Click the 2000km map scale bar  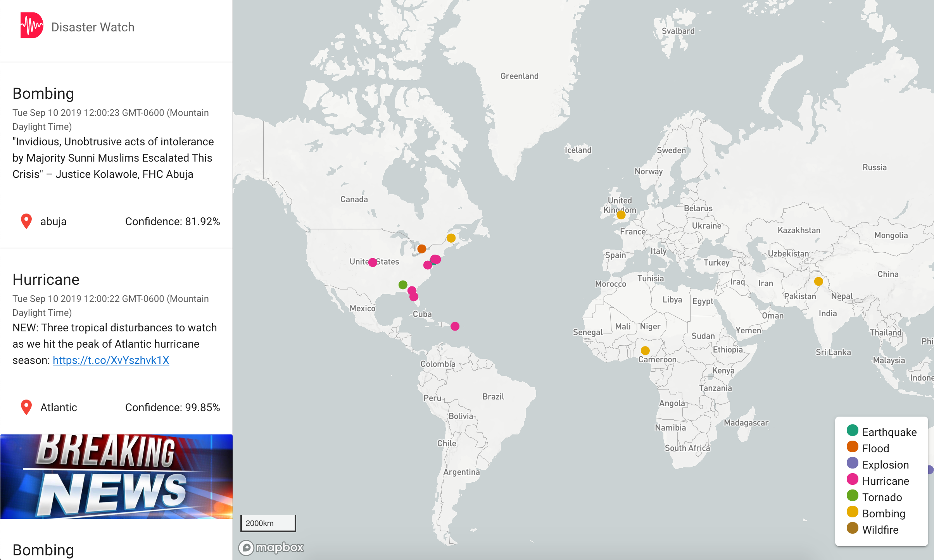(x=268, y=523)
